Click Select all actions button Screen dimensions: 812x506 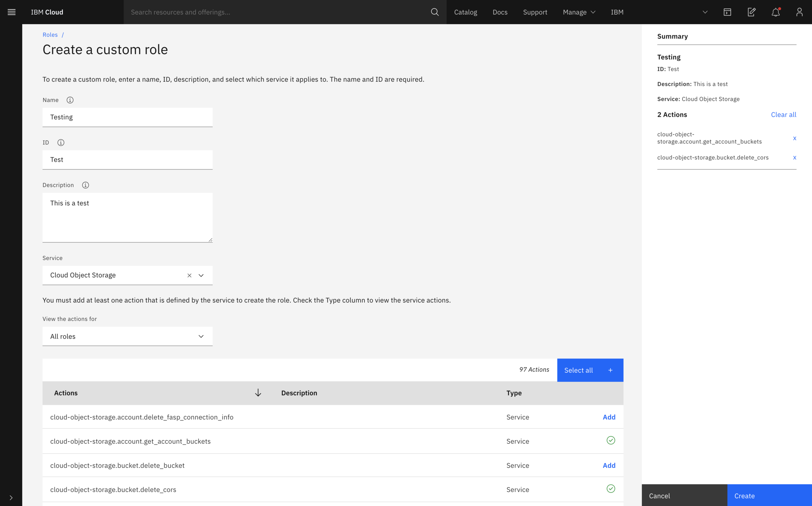tap(590, 370)
